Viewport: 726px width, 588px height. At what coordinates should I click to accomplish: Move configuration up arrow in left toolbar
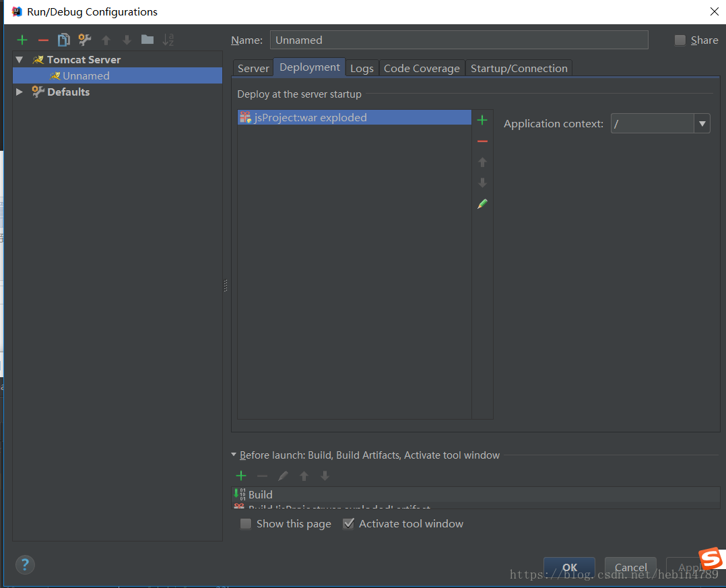tap(106, 40)
